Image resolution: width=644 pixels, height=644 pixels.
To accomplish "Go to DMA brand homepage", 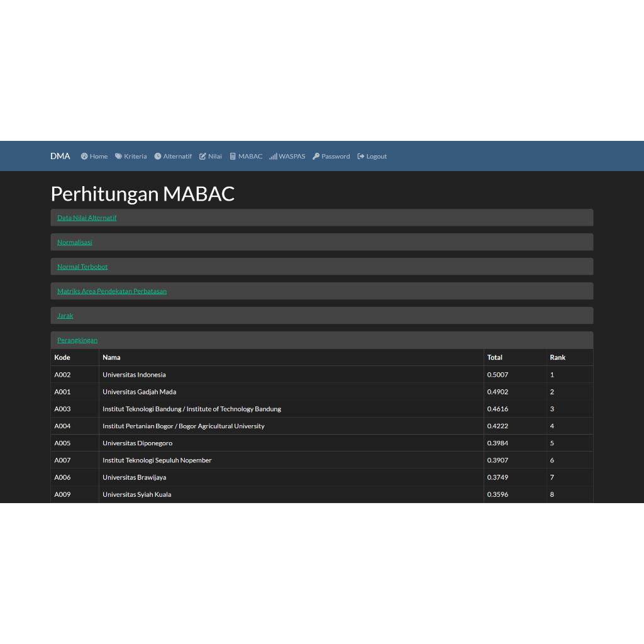I will point(60,156).
